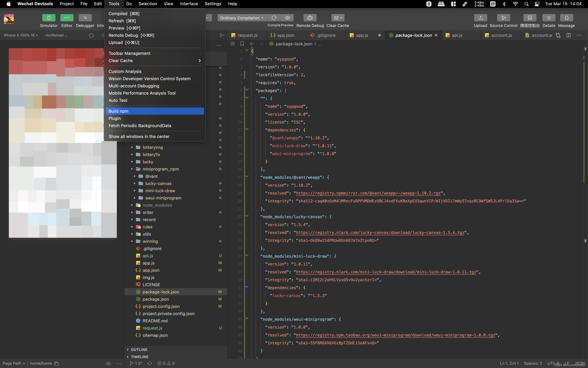
Task: Copy page path icon next to home/home
Action: pos(57,364)
